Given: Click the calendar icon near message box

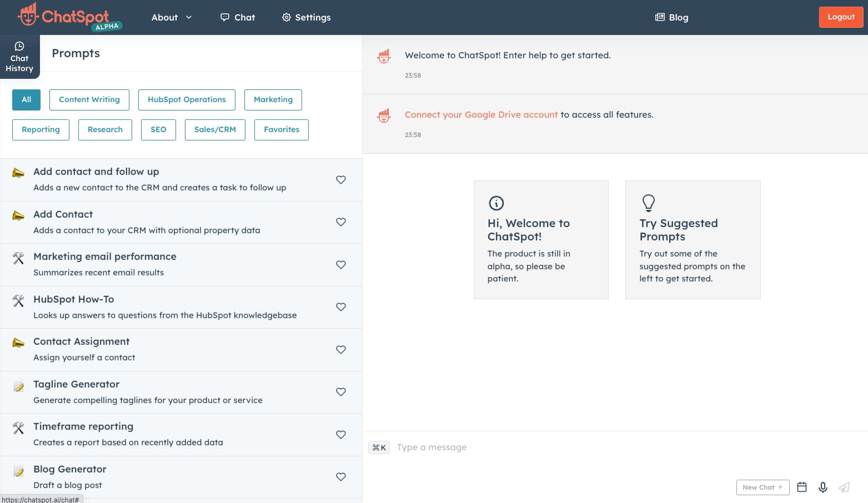Looking at the screenshot, I should (x=801, y=487).
